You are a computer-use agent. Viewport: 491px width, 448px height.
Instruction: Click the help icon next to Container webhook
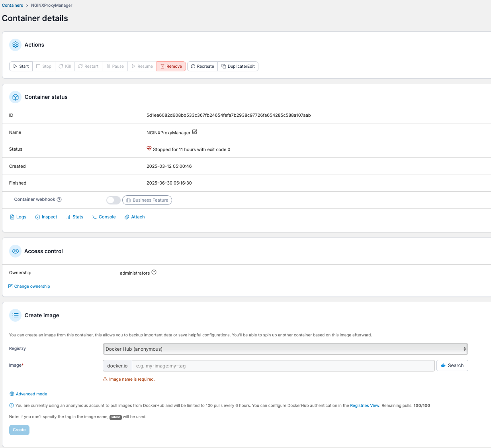(x=59, y=199)
